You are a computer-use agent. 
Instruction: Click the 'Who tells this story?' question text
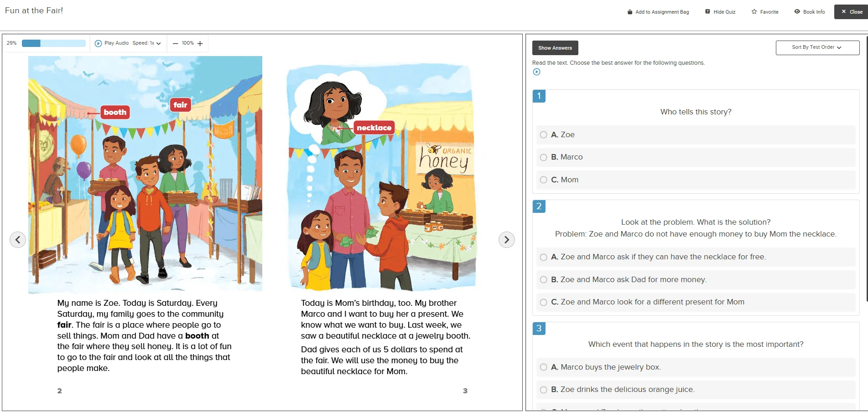click(696, 112)
